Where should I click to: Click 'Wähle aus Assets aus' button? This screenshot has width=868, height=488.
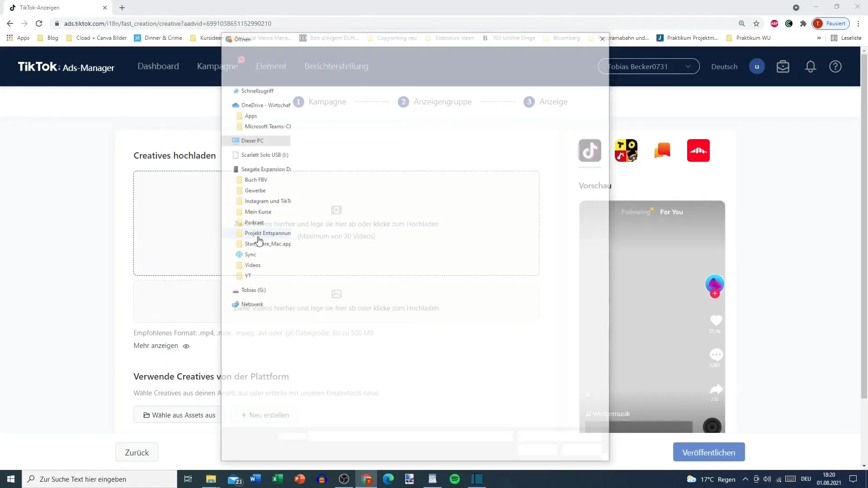pyautogui.click(x=179, y=415)
